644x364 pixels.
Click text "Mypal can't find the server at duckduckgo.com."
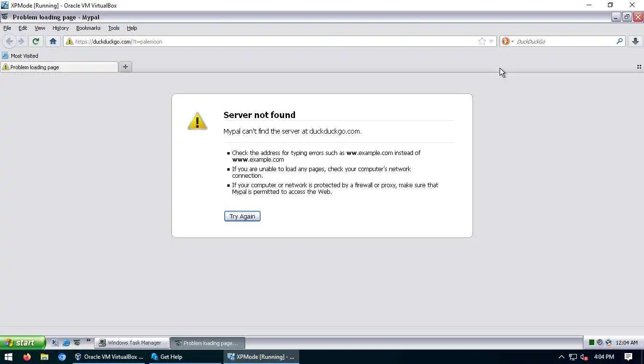pyautogui.click(x=292, y=131)
